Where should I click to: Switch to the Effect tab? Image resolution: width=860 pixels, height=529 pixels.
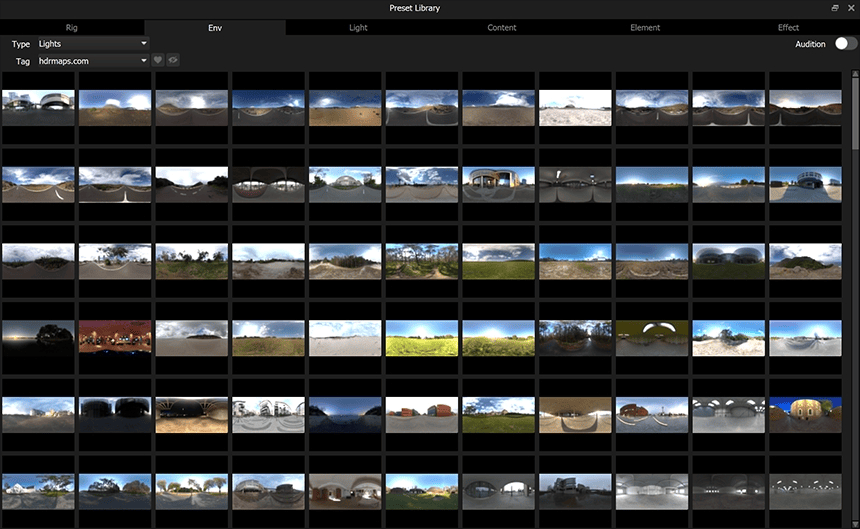(788, 27)
